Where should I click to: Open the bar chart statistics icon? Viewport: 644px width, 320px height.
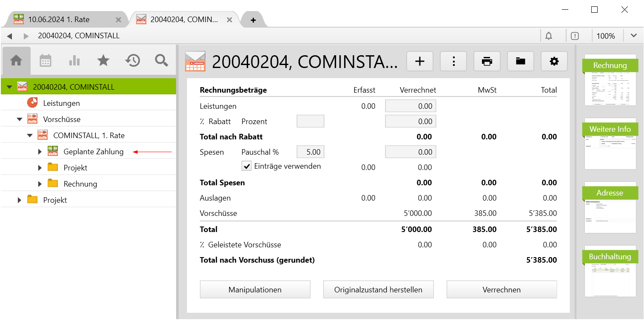click(x=74, y=61)
